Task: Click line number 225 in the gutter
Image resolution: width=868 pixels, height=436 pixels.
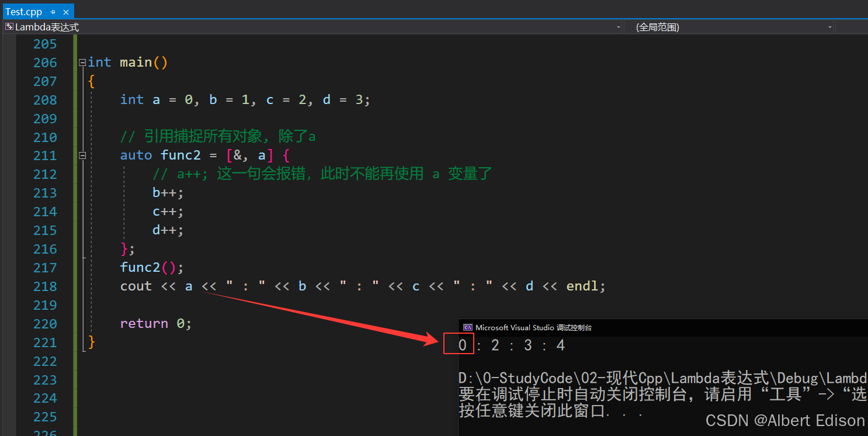Action: [x=45, y=417]
